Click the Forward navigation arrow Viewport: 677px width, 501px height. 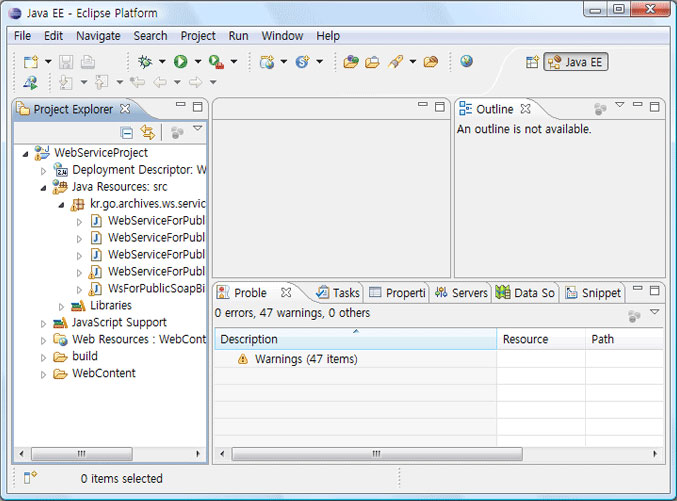196,82
